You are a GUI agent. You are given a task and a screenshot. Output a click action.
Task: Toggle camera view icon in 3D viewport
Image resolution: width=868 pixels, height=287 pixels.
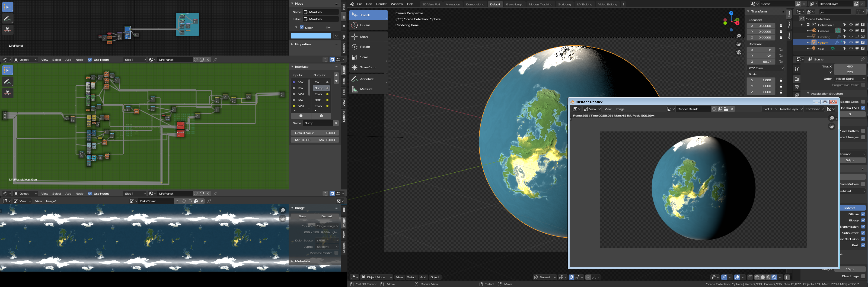point(739,53)
